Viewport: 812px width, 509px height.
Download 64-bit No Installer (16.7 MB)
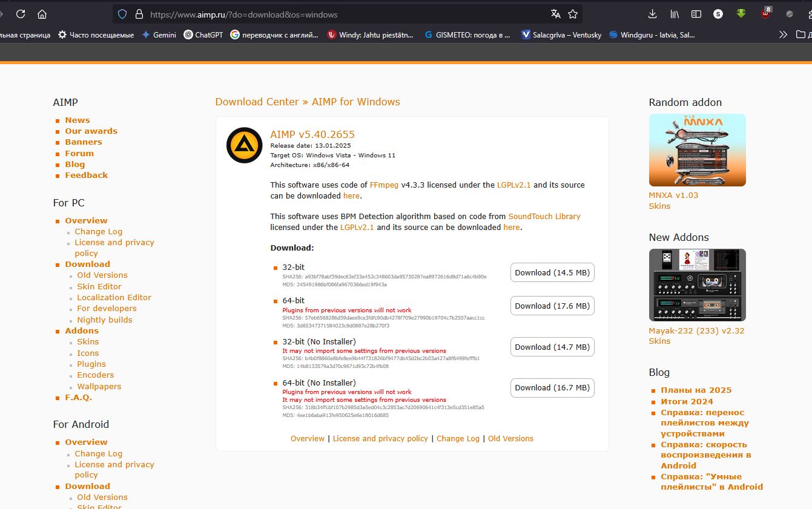pyautogui.click(x=552, y=387)
